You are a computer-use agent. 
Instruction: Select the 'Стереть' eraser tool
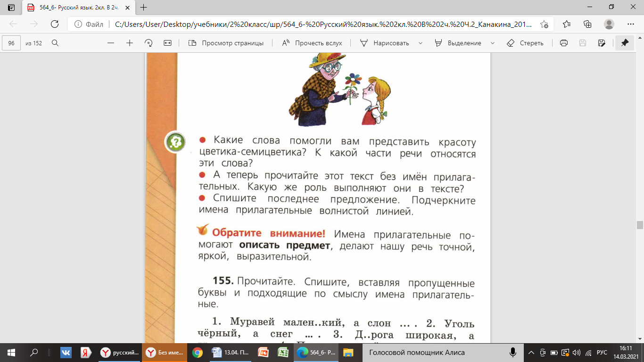pos(525,43)
